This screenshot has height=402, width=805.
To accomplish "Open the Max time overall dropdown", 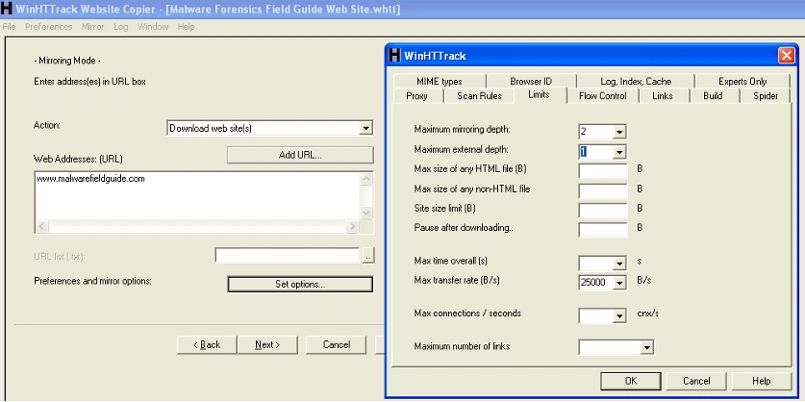I will [x=619, y=263].
